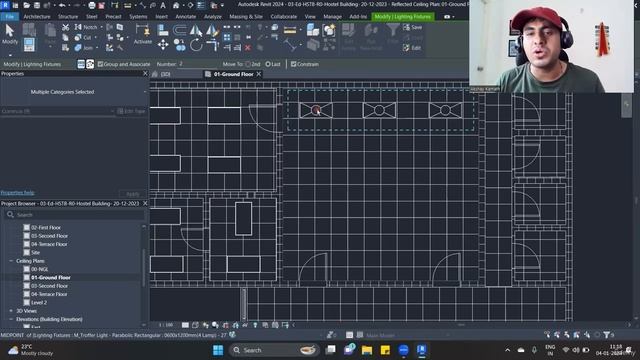Click the Move tool icon
This screenshot has width=640, height=360.
[163, 44]
